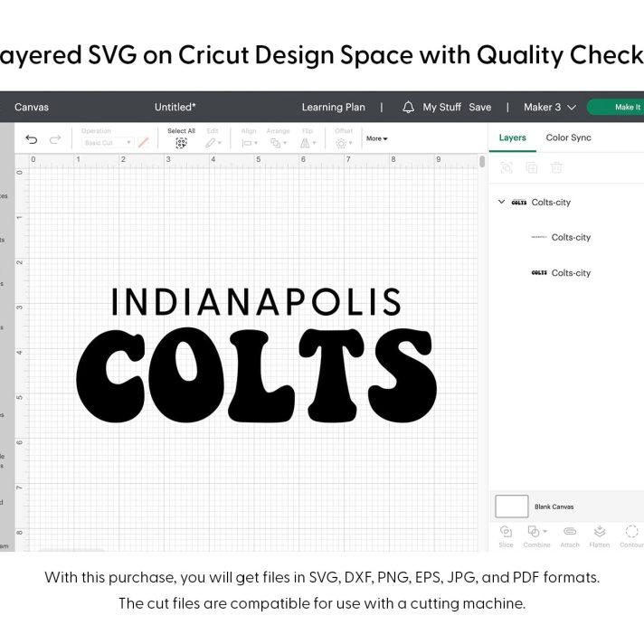Open My Stuff

click(442, 108)
